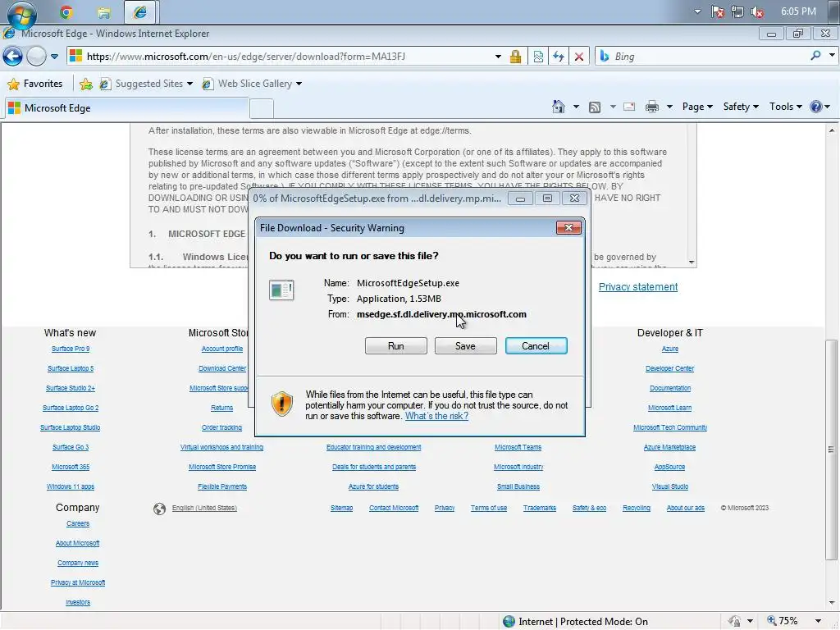Close the File Download Security Warning dialog

pos(568,228)
